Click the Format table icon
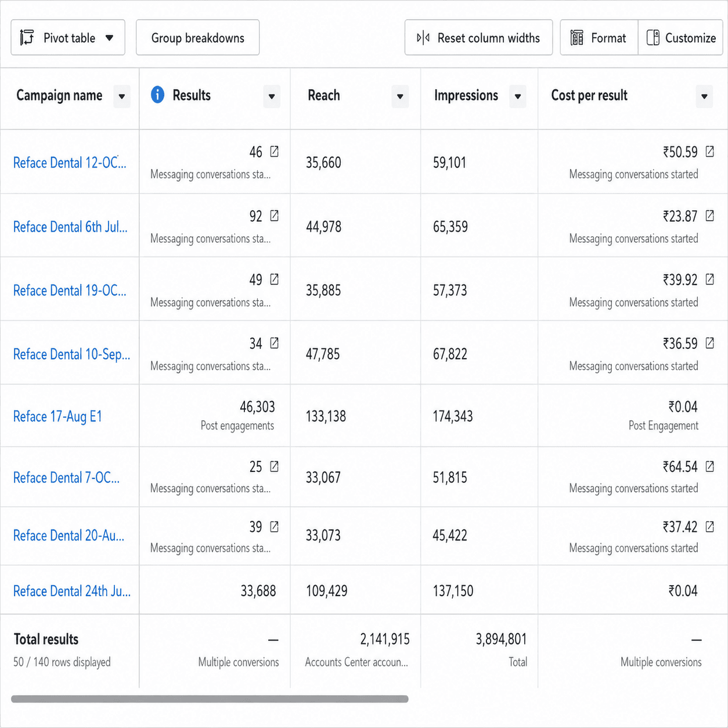Viewport: 728px width, 728px height. click(576, 38)
